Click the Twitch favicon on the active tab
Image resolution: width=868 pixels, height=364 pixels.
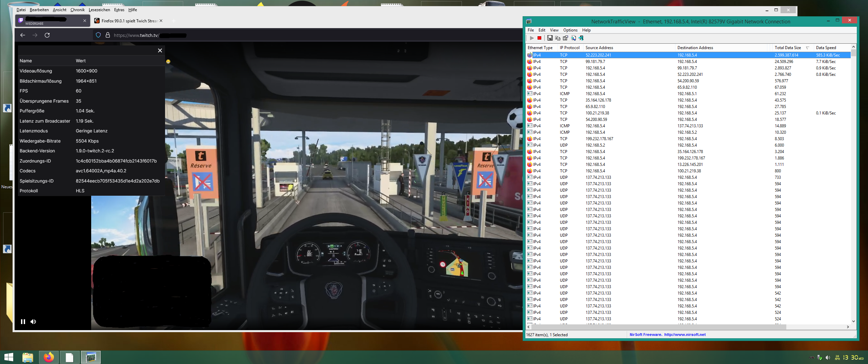tap(21, 20)
